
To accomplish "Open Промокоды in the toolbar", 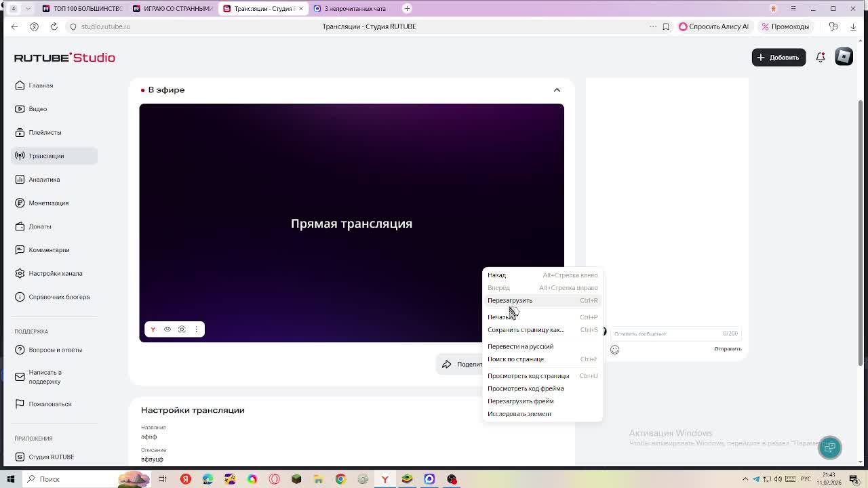I will [x=785, y=26].
